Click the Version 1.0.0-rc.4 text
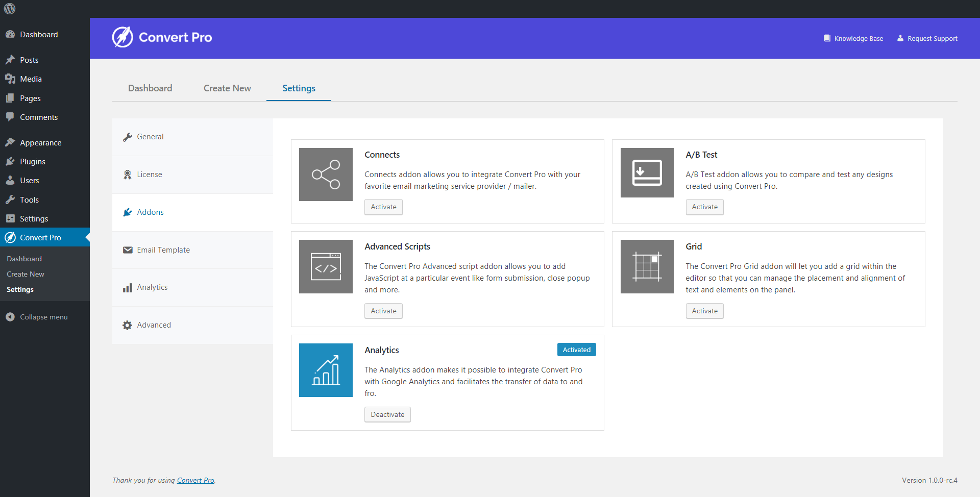The width and height of the screenshot is (980, 497). 929,480
